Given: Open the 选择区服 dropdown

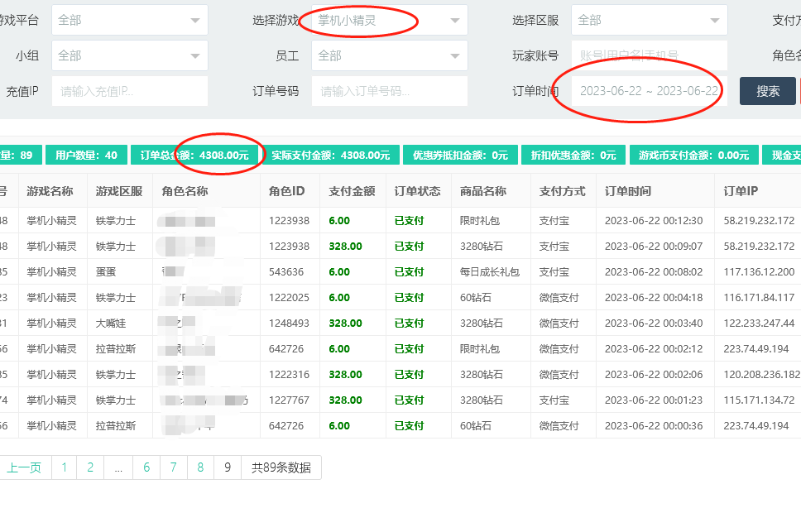Looking at the screenshot, I should pos(649,20).
